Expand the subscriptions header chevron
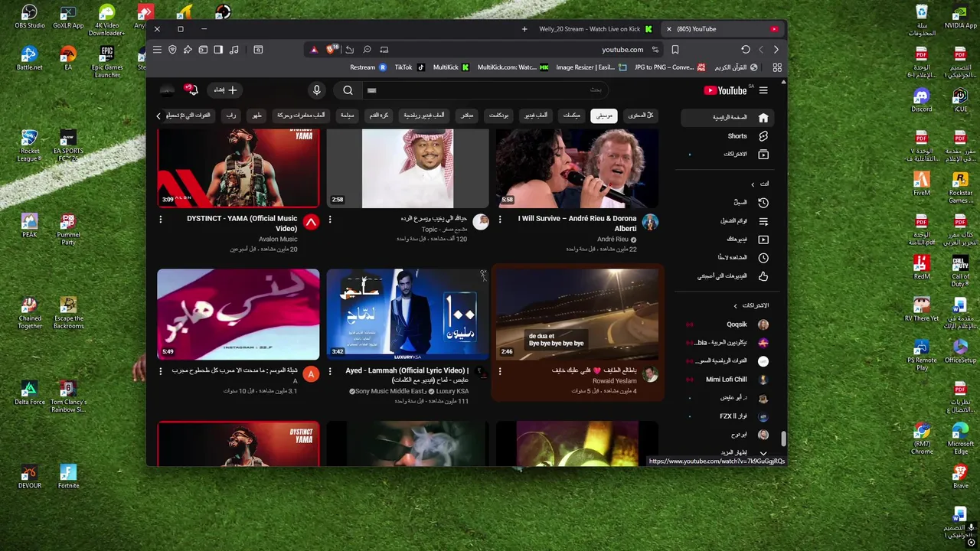 (735, 305)
